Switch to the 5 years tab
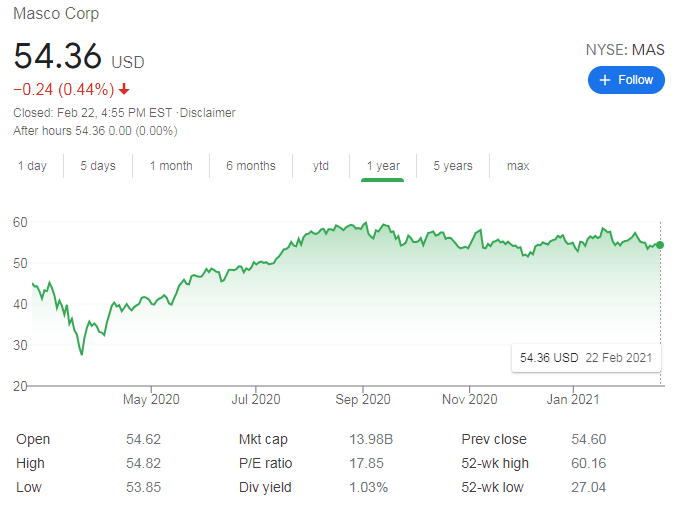The height and width of the screenshot is (523, 685). click(453, 166)
